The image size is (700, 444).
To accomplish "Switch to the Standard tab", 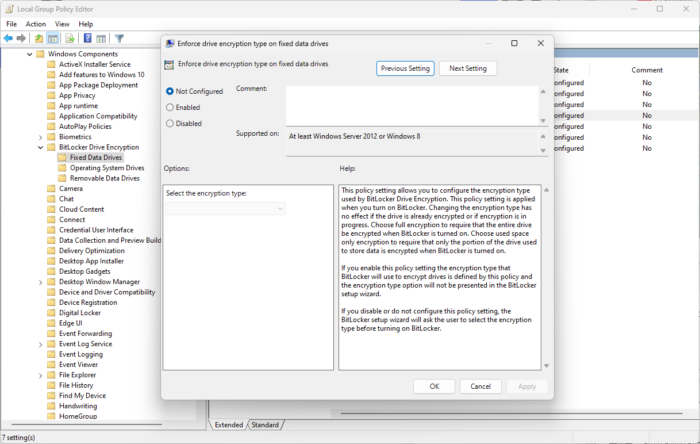I will [265, 425].
